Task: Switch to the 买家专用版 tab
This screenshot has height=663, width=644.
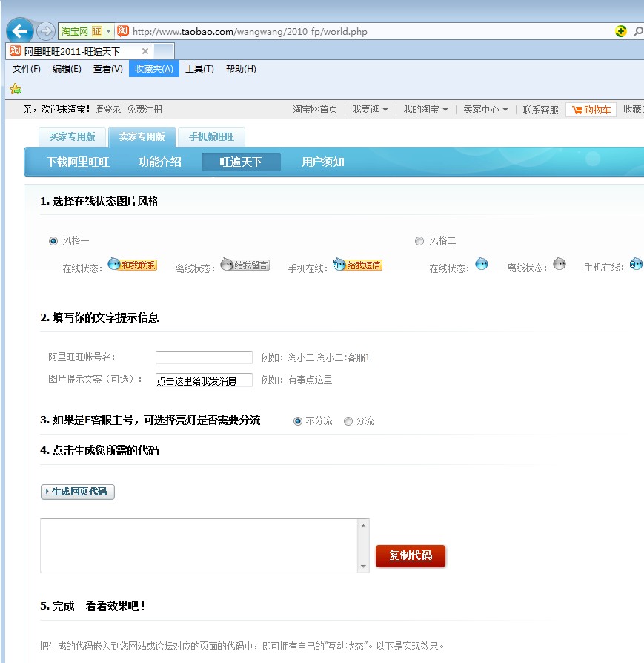Action: 73,136
